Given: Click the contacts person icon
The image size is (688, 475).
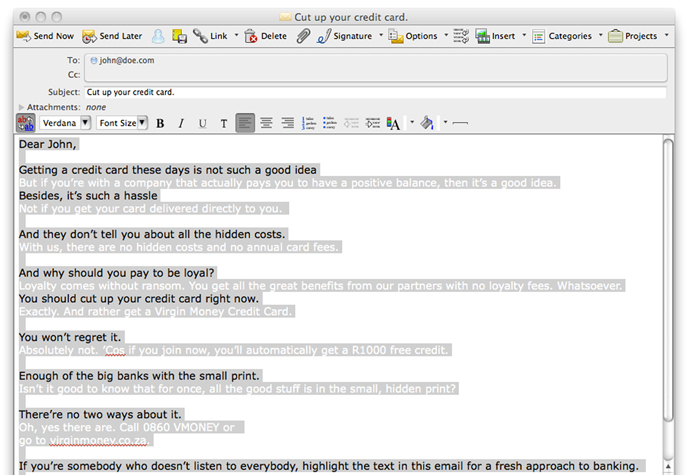Looking at the screenshot, I should pos(158,36).
